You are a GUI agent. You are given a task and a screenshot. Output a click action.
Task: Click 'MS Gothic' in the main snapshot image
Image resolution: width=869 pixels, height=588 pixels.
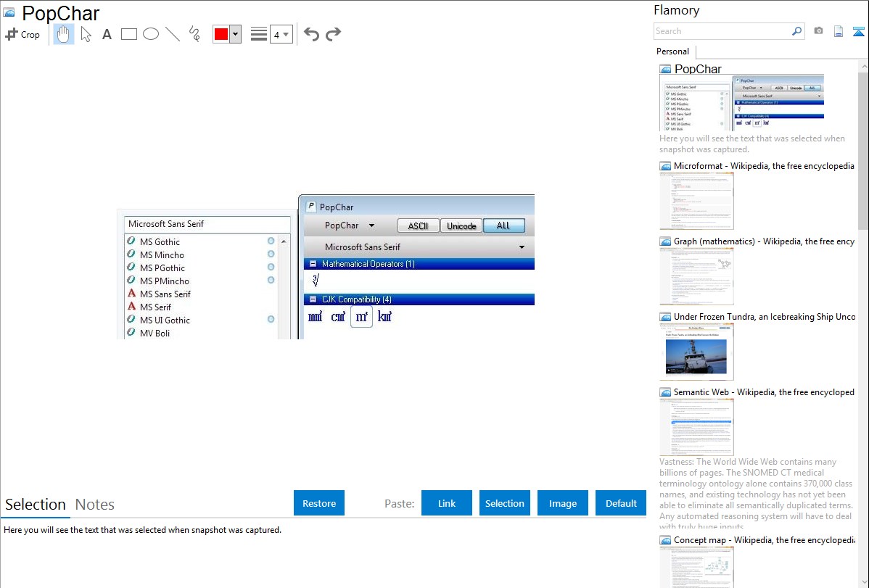pos(160,241)
